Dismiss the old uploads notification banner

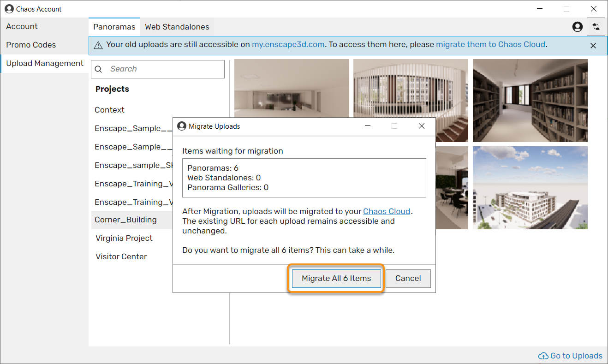point(593,45)
